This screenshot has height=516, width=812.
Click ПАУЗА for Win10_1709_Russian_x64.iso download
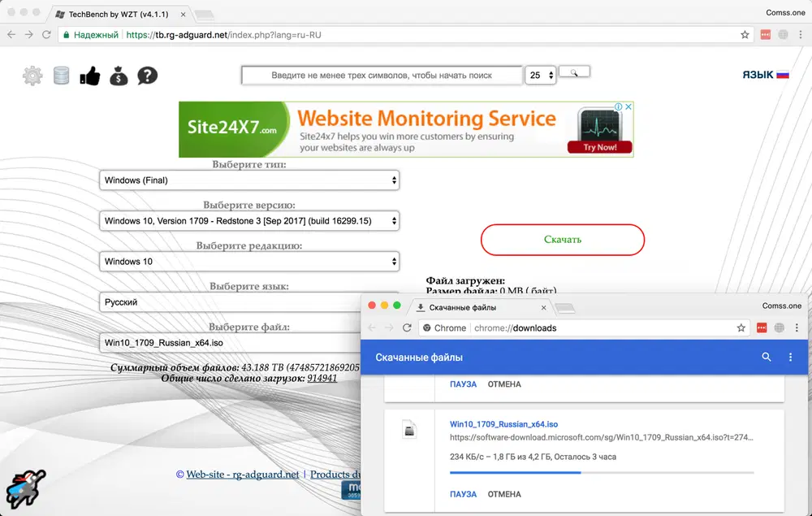click(x=463, y=494)
